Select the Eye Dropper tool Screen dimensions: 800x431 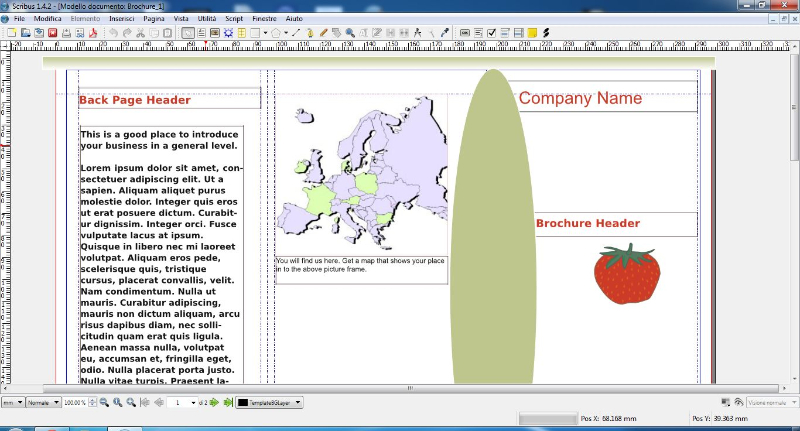[445, 33]
